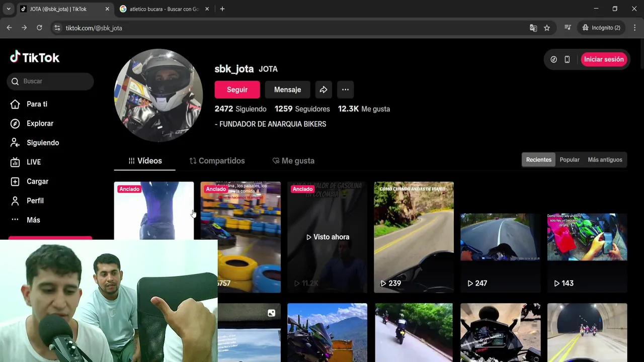Switch to the atletico bucara Google tab
The height and width of the screenshot is (362, 644).
coord(164,9)
